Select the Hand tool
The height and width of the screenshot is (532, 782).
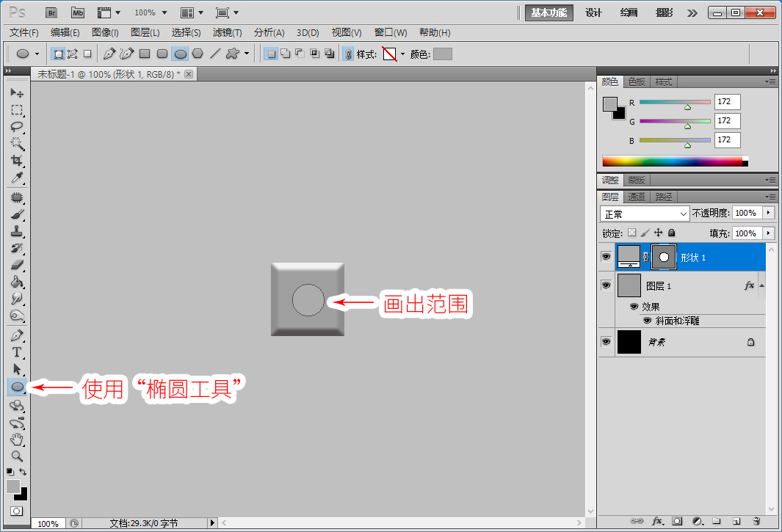click(x=17, y=440)
